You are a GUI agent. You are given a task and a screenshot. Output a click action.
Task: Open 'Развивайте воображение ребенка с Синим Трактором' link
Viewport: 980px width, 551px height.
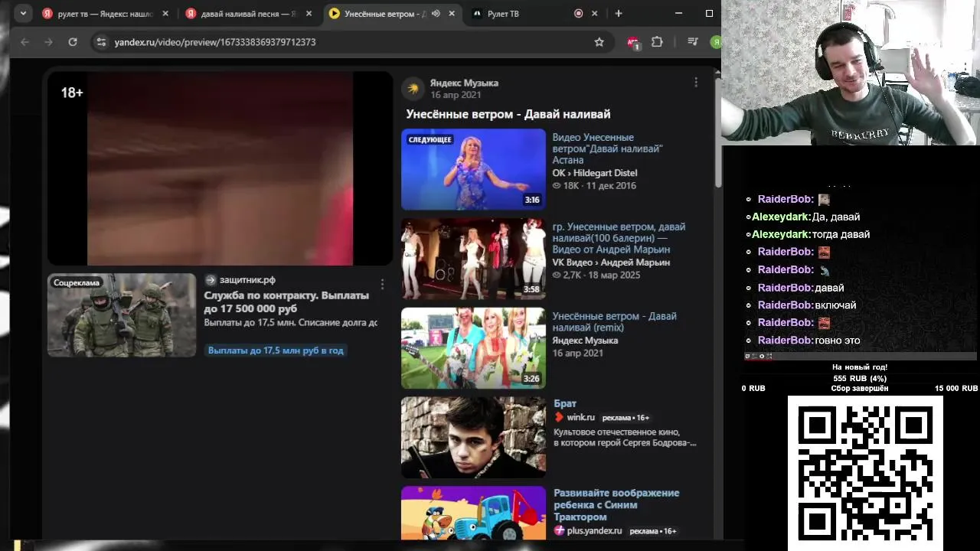616,505
